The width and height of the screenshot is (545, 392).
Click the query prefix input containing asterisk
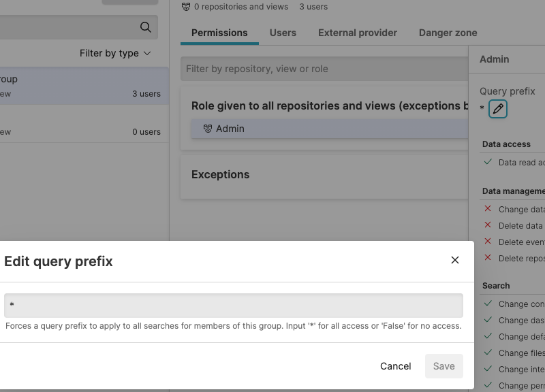[232, 306]
